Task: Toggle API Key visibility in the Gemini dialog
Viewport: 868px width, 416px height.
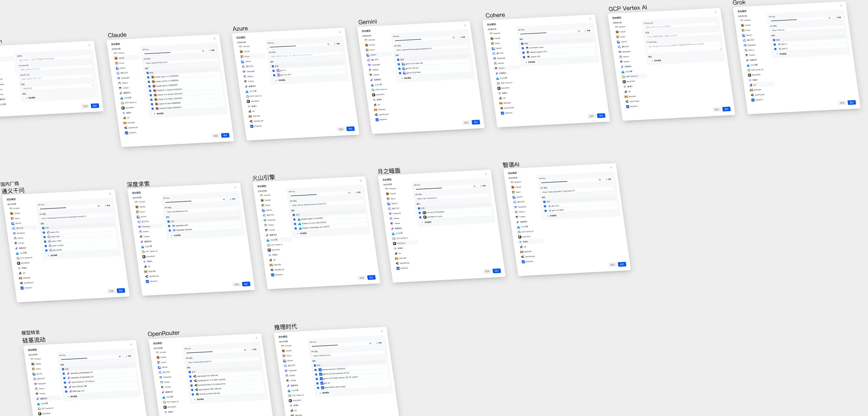Action: [453, 37]
